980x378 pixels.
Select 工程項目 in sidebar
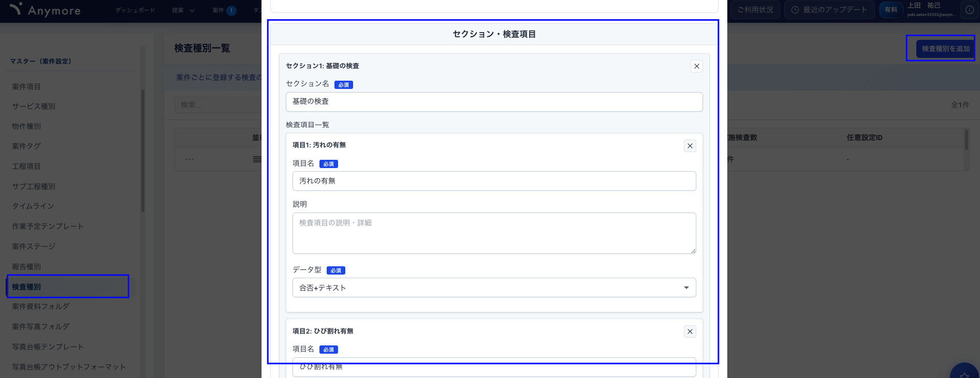coord(26,166)
